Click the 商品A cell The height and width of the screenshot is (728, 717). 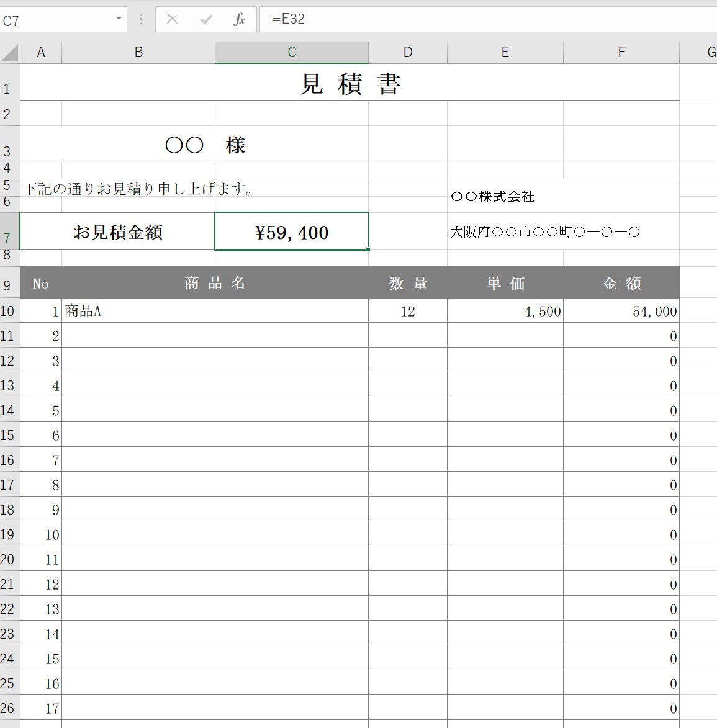tap(215, 310)
